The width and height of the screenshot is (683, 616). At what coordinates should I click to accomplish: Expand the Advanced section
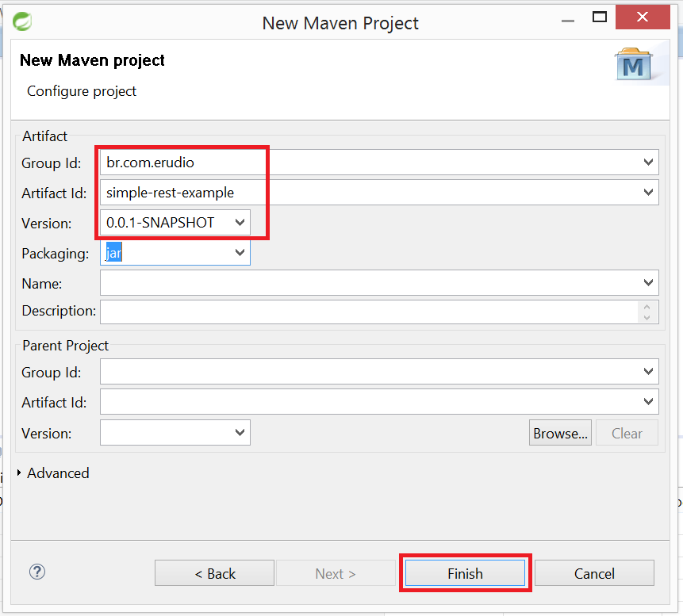19,473
